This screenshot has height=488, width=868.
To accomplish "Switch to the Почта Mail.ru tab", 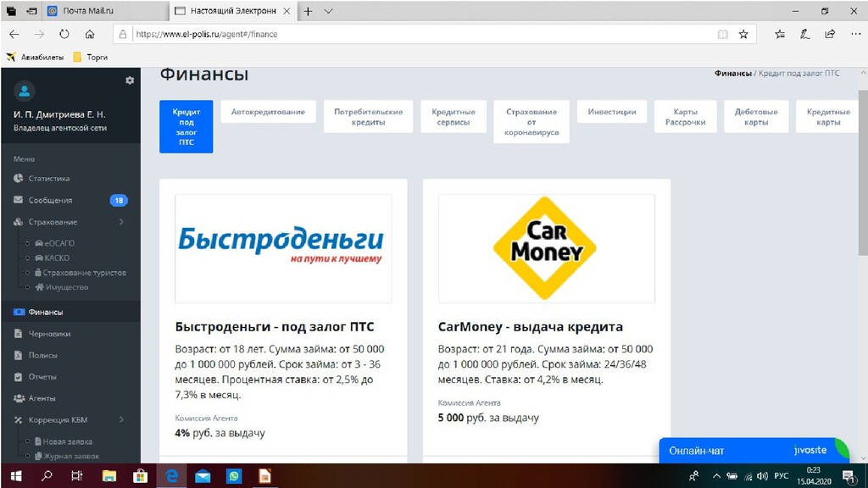I will point(105,11).
